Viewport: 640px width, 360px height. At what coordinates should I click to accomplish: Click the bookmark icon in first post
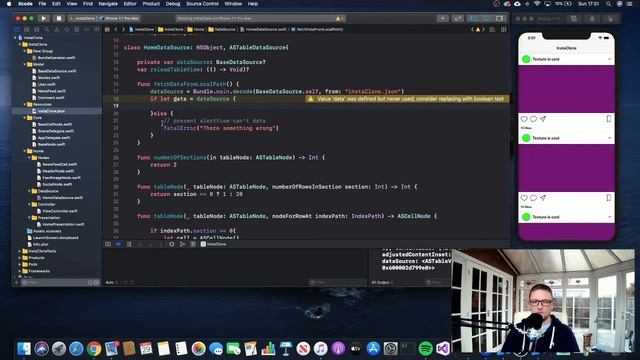[609, 119]
